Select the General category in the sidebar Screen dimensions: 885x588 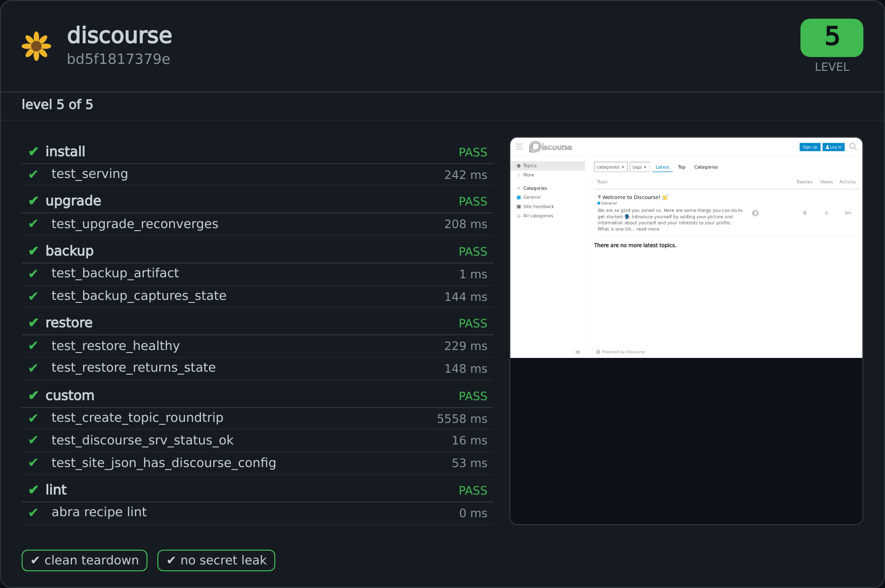point(531,197)
